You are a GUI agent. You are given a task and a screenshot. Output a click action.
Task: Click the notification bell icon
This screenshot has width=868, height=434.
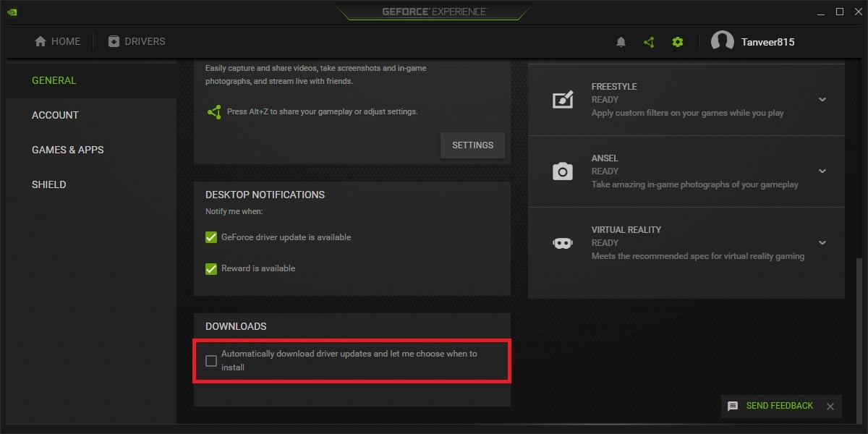[x=621, y=41]
